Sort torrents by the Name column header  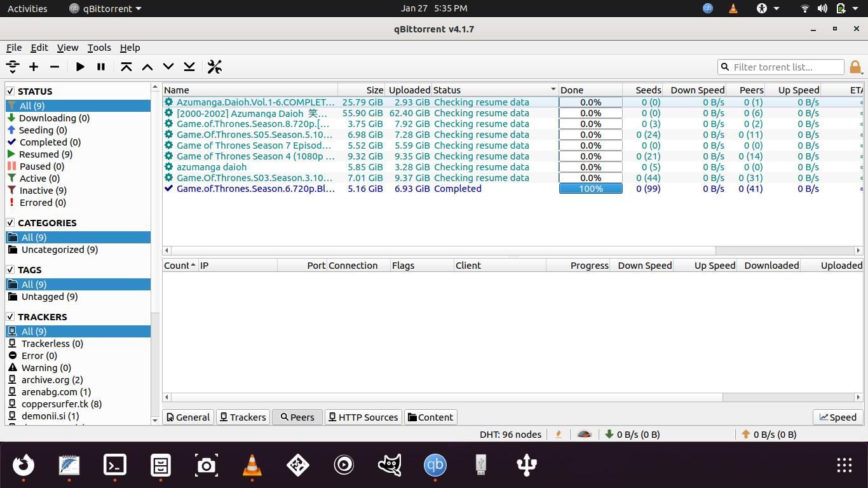click(x=250, y=90)
